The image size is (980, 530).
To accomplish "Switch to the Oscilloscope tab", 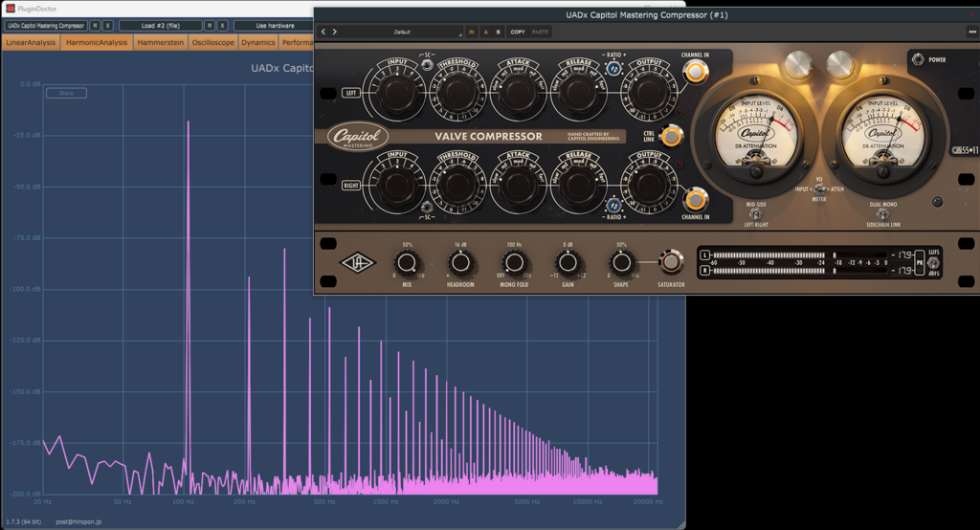I will point(213,42).
